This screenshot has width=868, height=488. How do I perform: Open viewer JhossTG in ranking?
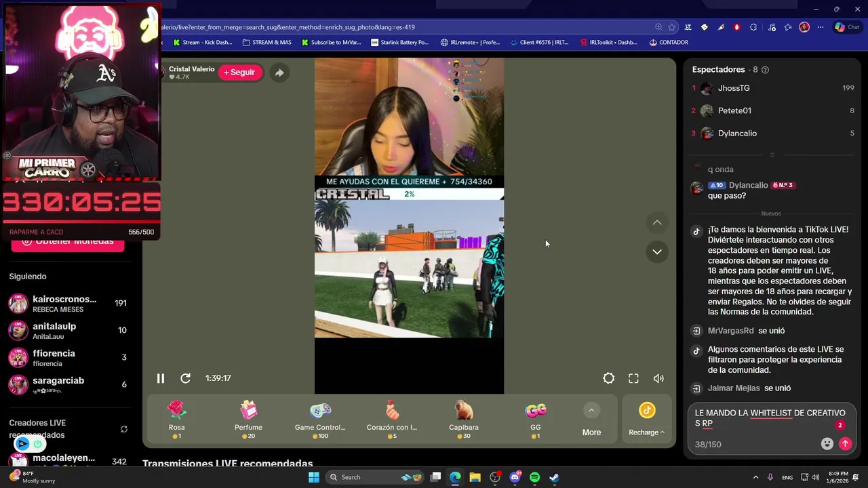(772, 88)
